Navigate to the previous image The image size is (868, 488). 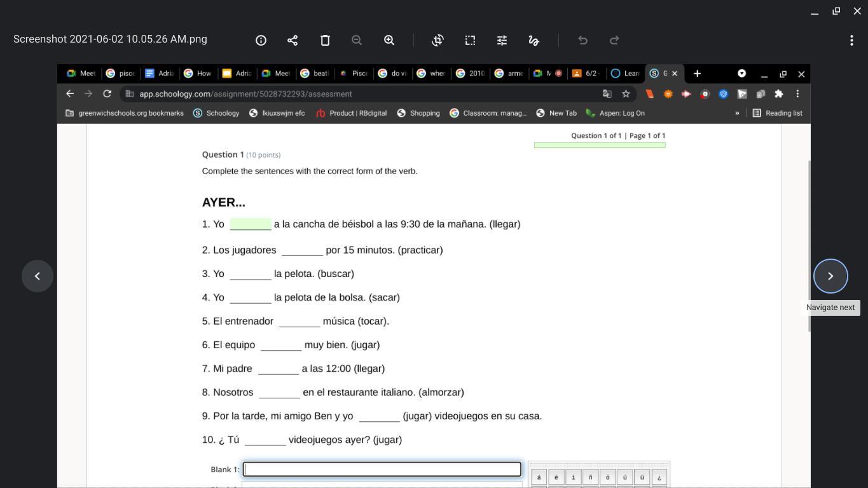pyautogui.click(x=38, y=276)
